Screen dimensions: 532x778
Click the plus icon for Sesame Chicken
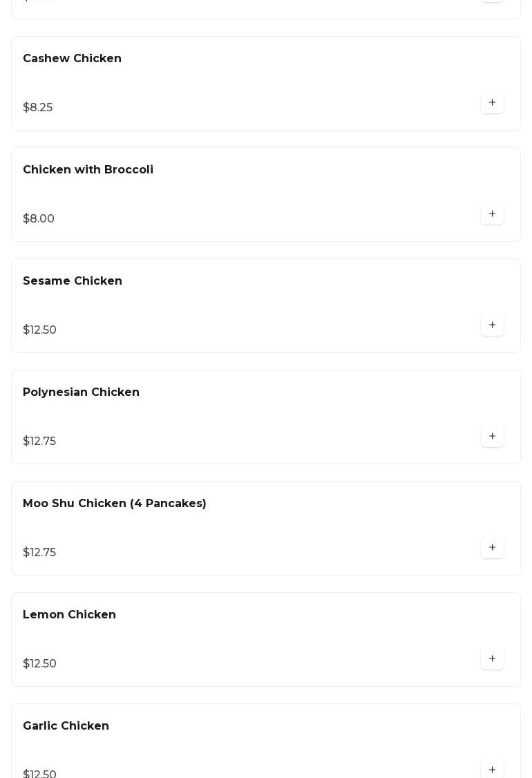click(492, 325)
